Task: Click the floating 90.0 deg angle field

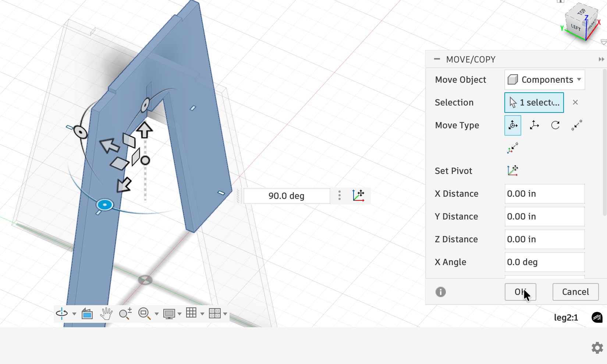Action: (x=287, y=196)
